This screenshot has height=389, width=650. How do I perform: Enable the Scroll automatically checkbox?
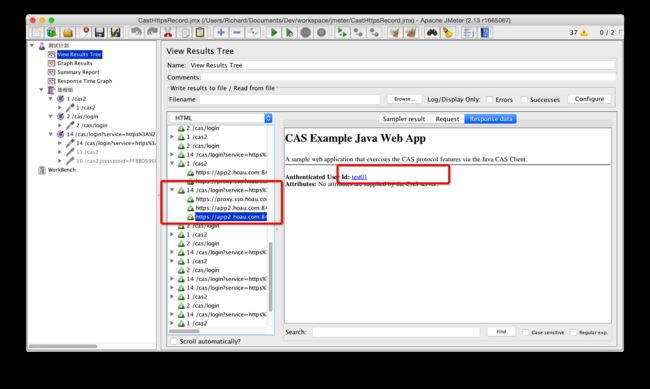[x=174, y=341]
